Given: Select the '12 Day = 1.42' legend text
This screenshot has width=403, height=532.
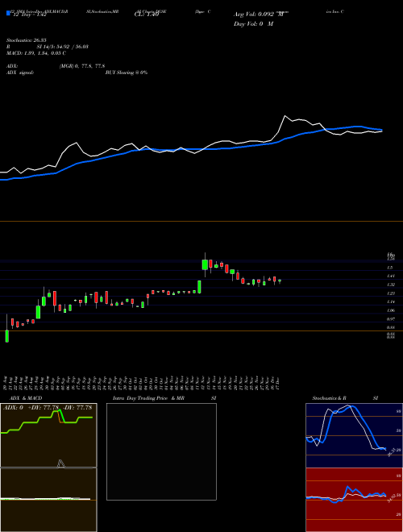Looking at the screenshot, I should (x=30, y=15).
